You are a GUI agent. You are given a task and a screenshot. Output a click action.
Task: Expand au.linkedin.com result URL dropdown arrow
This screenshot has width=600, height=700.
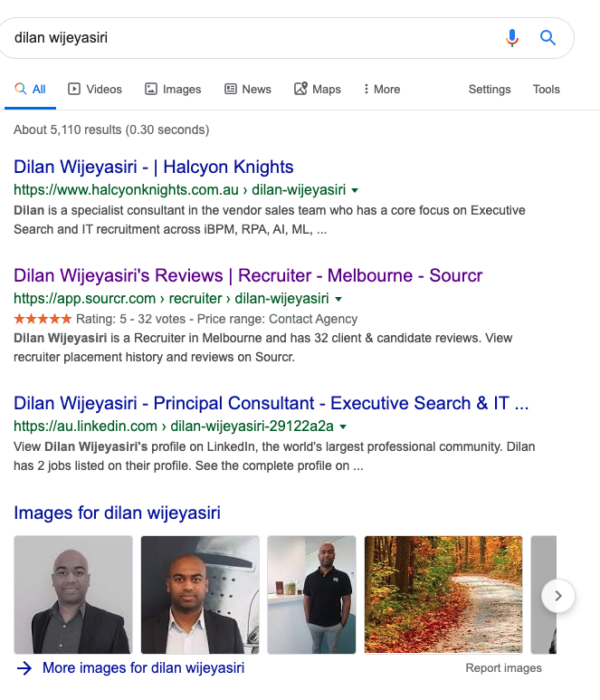(343, 427)
